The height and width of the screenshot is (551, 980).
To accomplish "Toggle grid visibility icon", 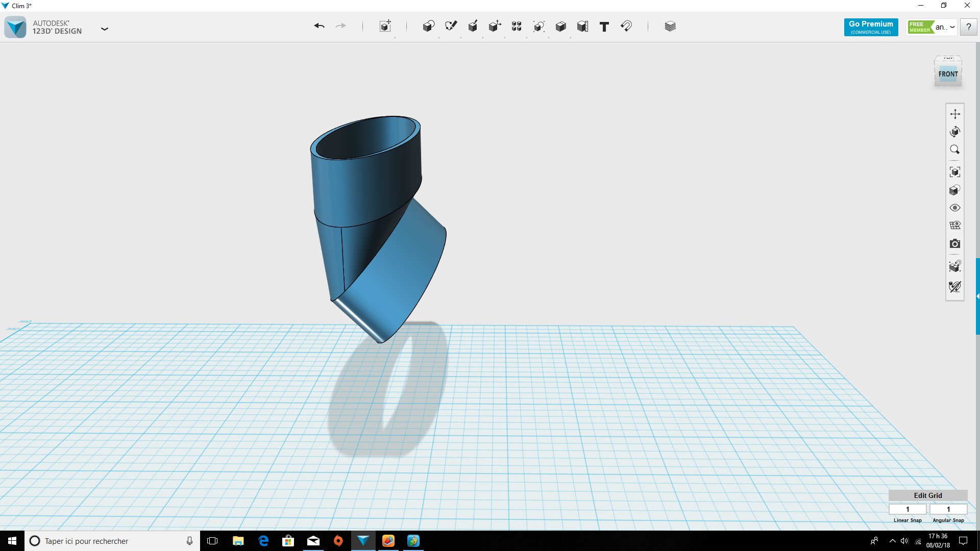I will pos(955,226).
